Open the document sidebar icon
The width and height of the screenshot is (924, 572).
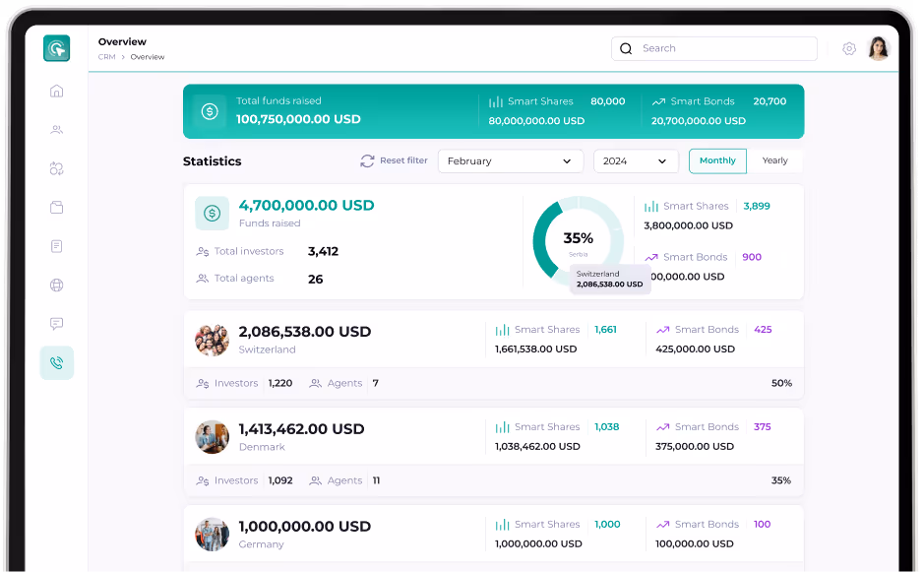pos(56,246)
